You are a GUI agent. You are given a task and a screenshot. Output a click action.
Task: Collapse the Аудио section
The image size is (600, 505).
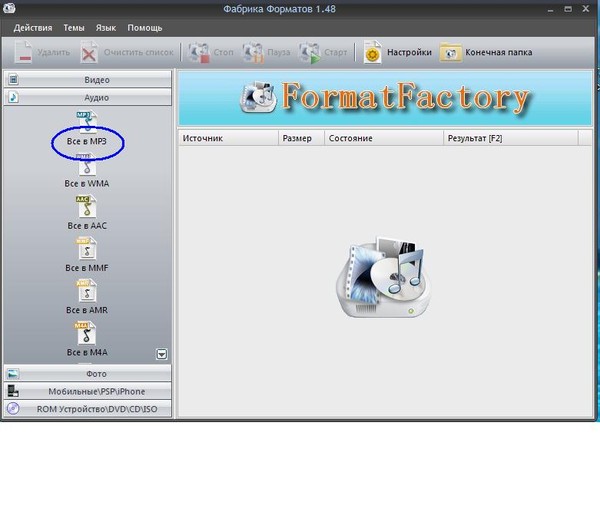[x=88, y=98]
